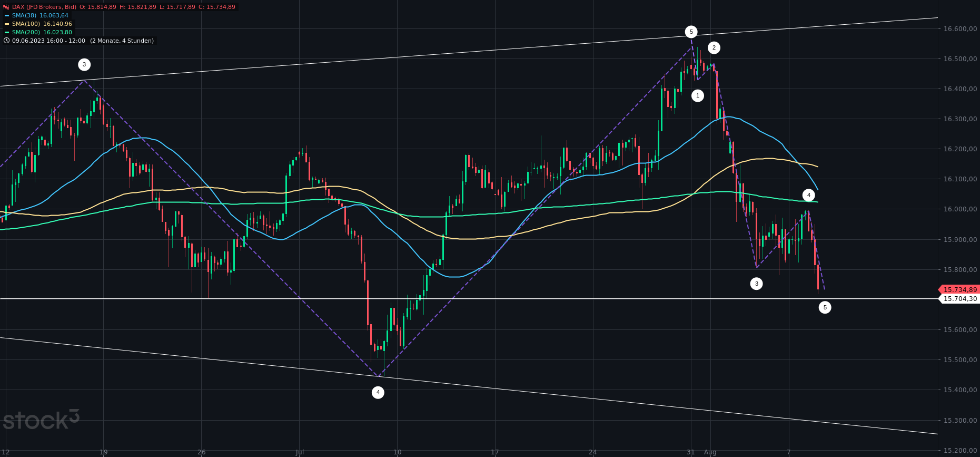Click the high value H: 15.821,89 in header

click(138, 7)
